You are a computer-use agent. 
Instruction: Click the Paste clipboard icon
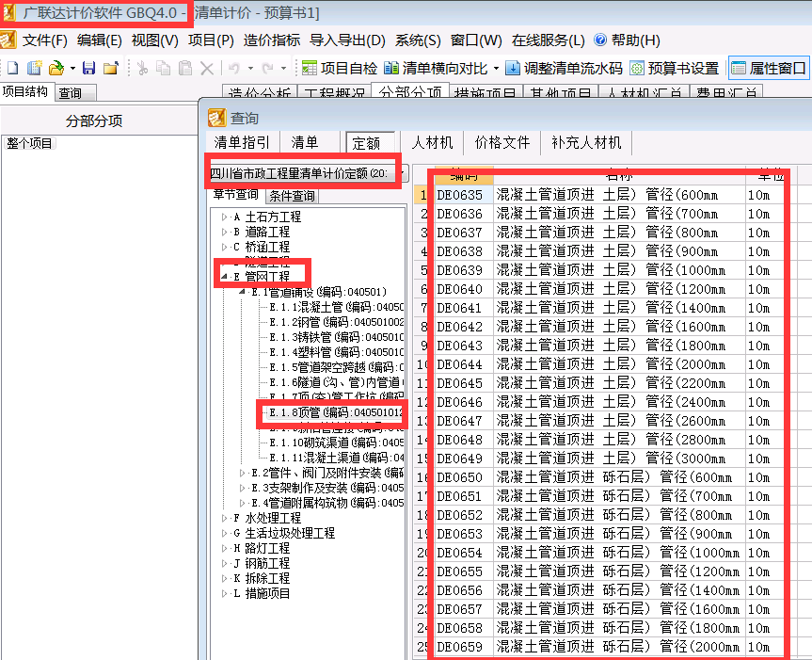click(x=185, y=69)
